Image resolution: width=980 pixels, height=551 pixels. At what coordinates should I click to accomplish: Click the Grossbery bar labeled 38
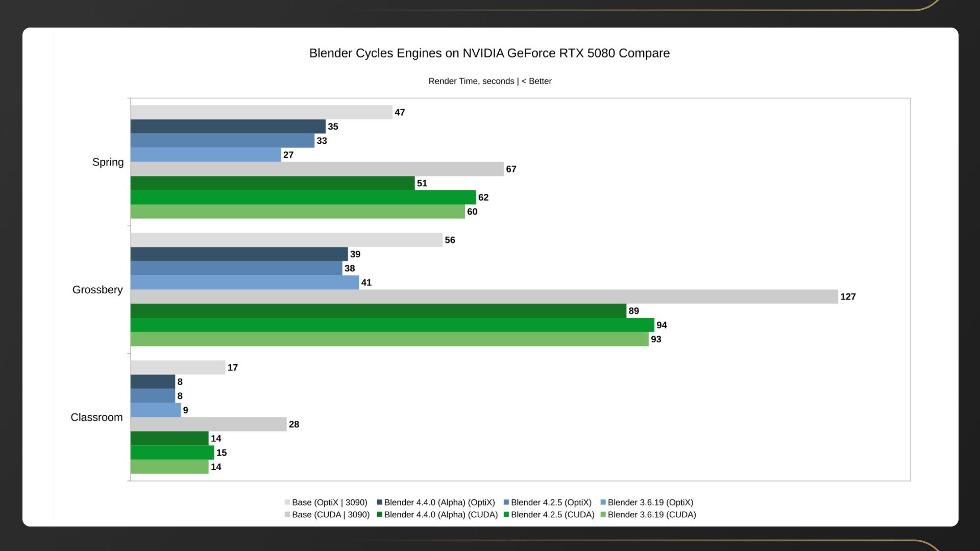tap(236, 268)
